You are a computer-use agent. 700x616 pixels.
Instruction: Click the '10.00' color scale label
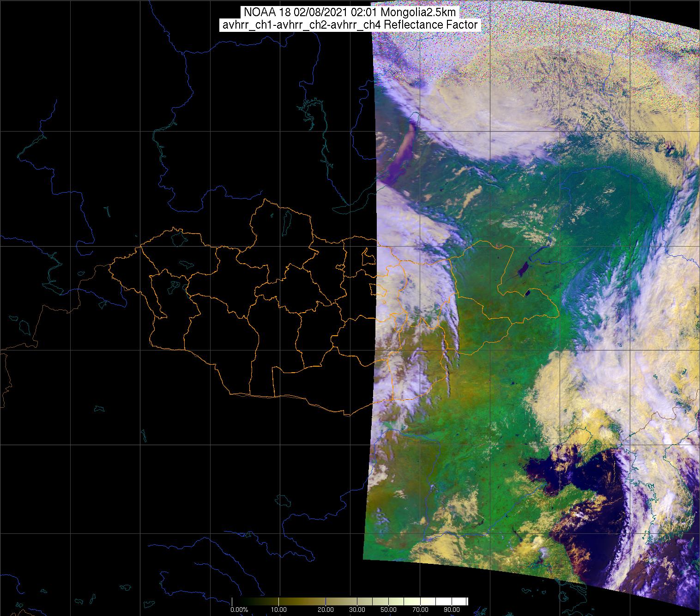click(278, 610)
